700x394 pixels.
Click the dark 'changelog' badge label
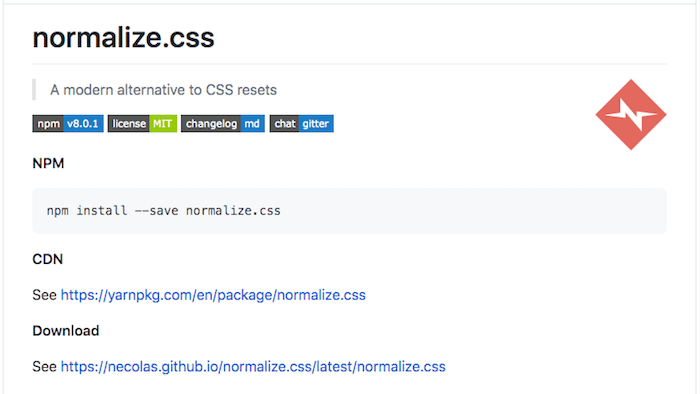[211, 124]
